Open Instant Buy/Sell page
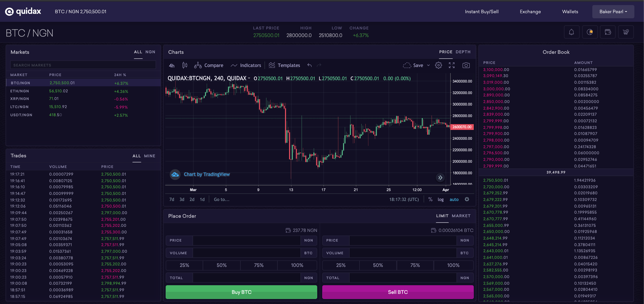This screenshot has height=304, width=644. tap(482, 12)
